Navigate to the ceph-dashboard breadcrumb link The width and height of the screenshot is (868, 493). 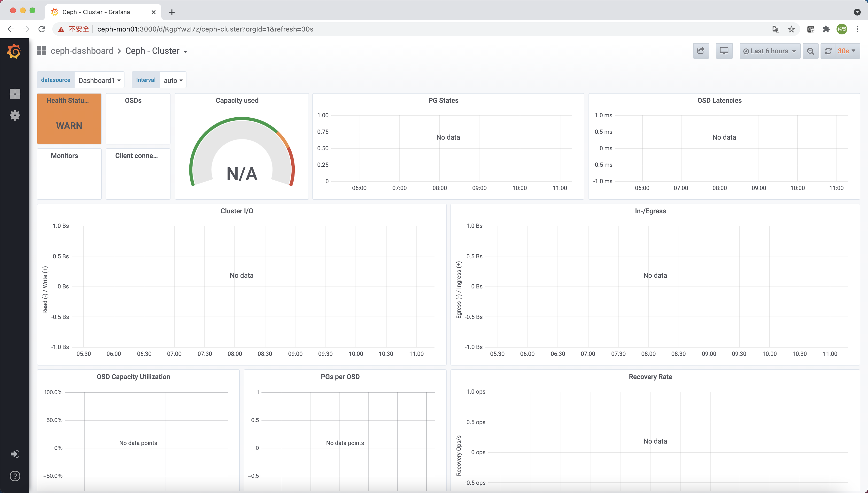[82, 51]
